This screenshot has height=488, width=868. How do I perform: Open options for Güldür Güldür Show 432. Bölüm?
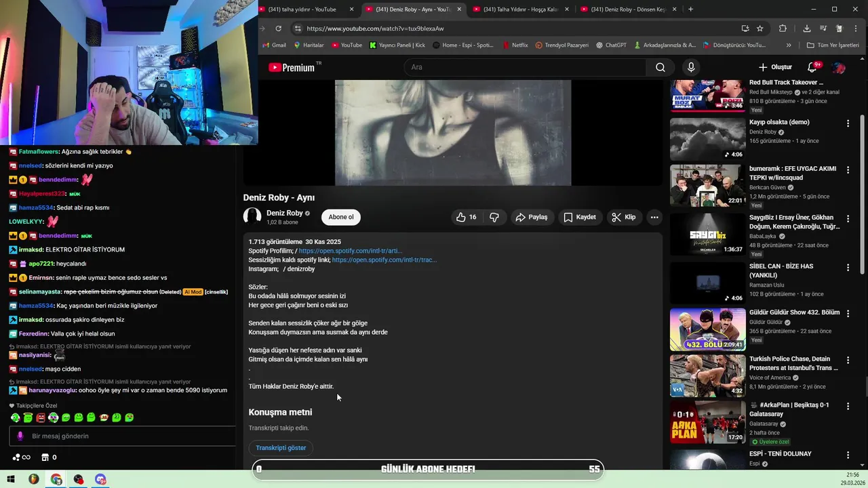point(848,313)
